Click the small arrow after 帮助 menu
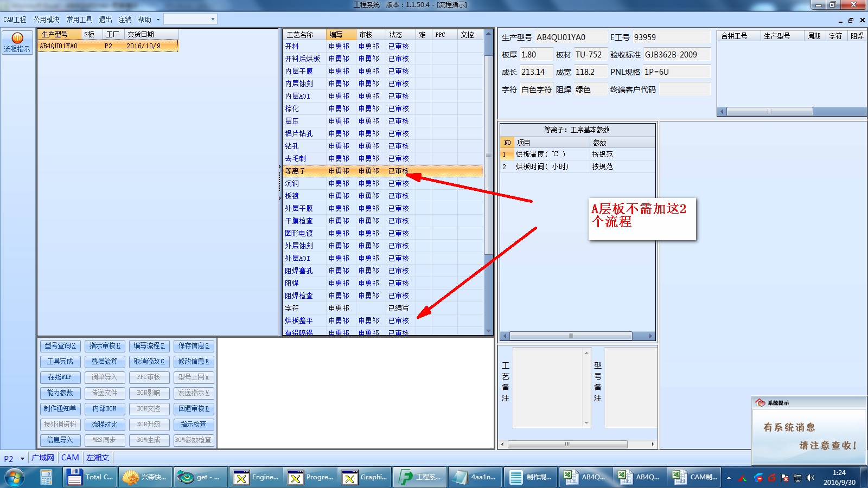 click(x=158, y=20)
